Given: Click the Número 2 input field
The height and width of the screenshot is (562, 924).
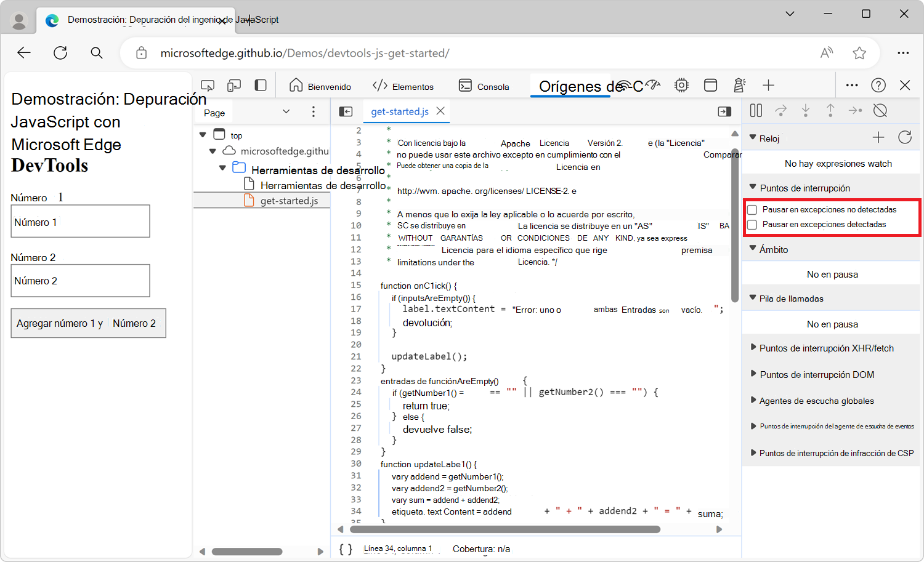Looking at the screenshot, I should pos(80,281).
